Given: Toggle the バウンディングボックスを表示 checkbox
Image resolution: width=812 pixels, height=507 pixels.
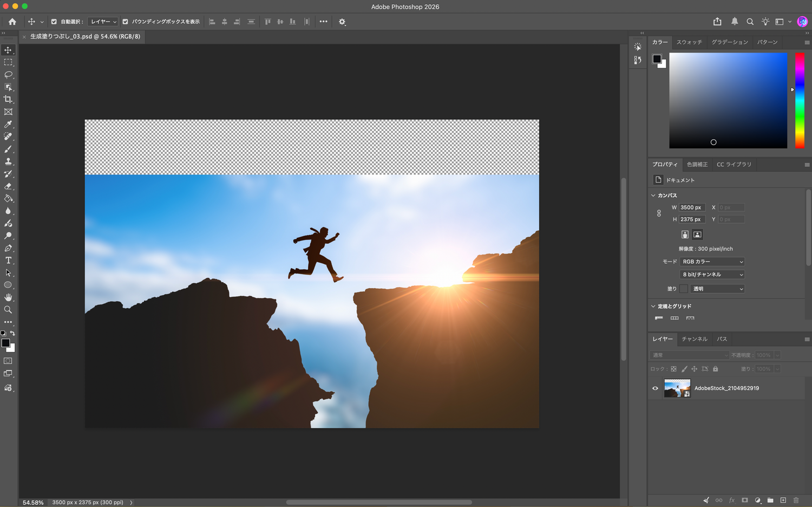Looking at the screenshot, I should point(126,22).
